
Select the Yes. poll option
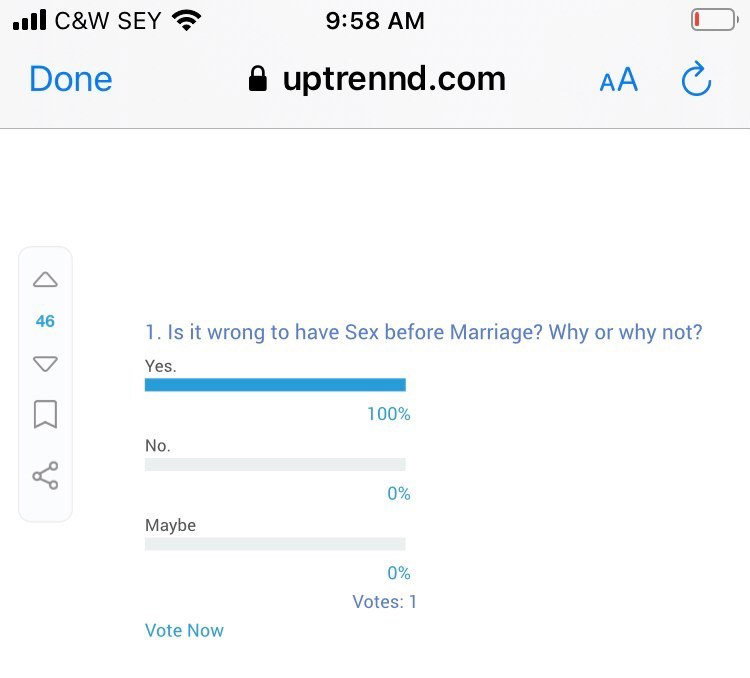click(x=161, y=366)
